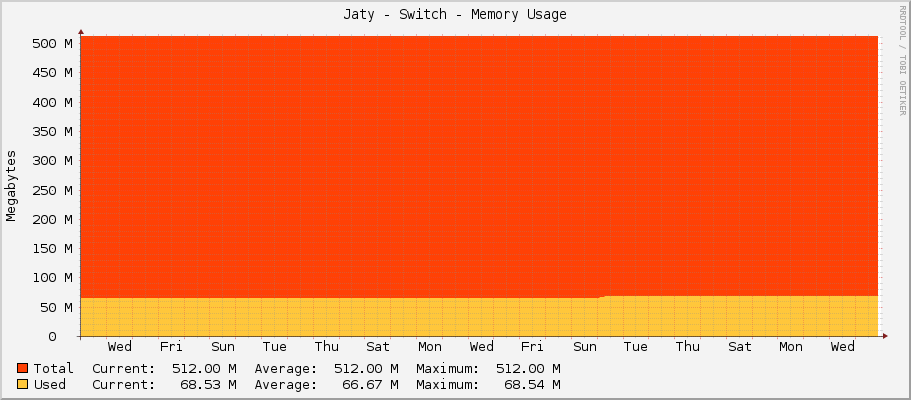Screen dimensions: 911x400
Task: Click the '400 M' y-axis tick label
Action: click(x=52, y=102)
